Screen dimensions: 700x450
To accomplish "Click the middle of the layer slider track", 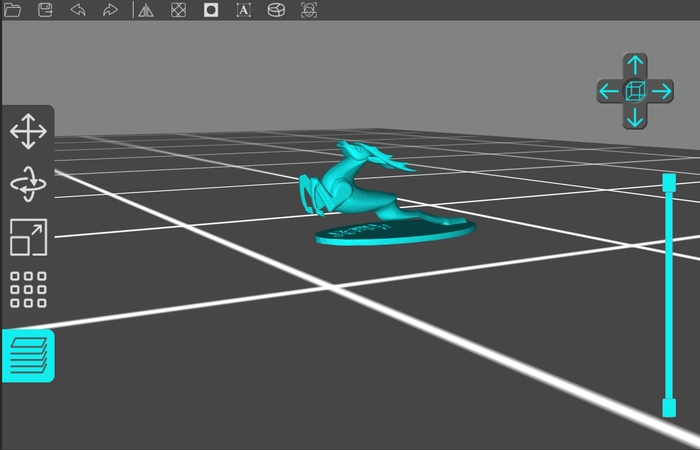I will (669, 295).
